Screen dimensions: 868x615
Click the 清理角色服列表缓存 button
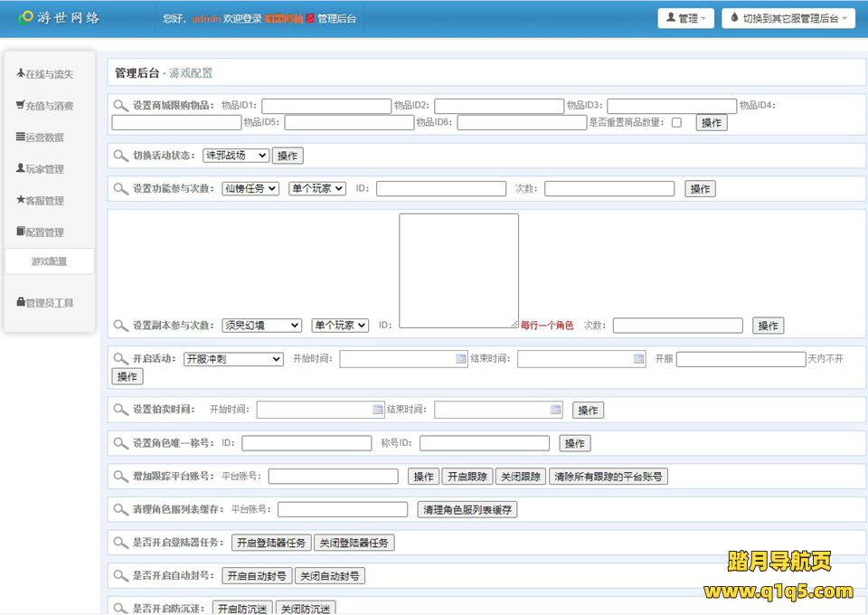467,509
